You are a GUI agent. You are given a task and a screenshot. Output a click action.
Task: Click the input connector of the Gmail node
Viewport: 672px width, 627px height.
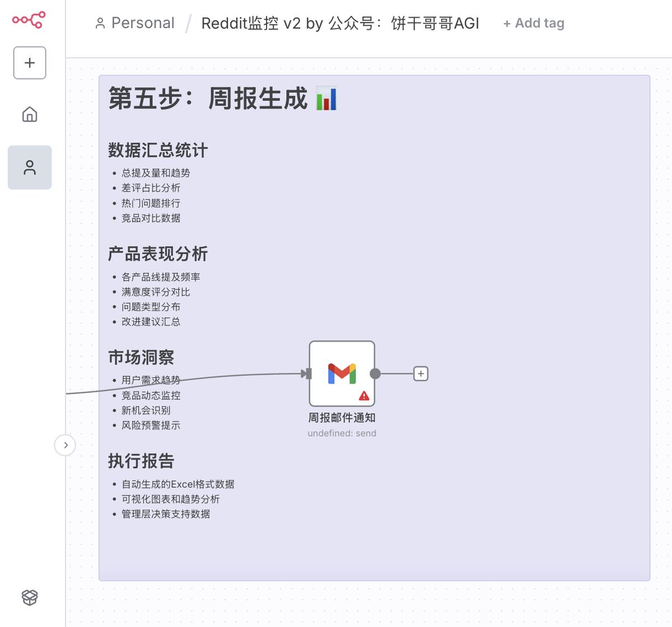[307, 373]
